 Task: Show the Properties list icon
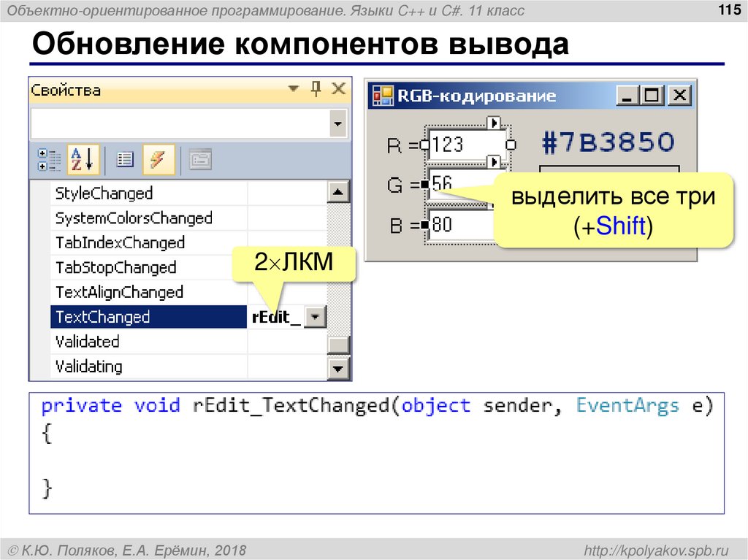[125, 159]
